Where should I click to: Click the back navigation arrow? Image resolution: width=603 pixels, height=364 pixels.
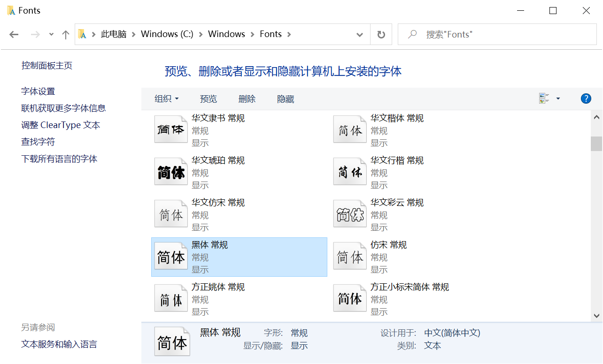click(14, 34)
